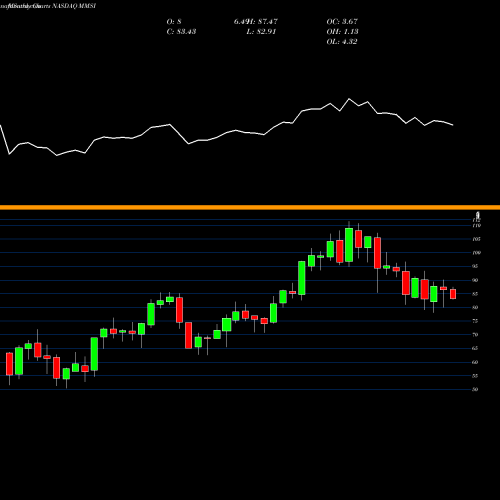This screenshot has width=500, height=500.
Task: Click the 90 price axis label
Action: coord(475,280)
